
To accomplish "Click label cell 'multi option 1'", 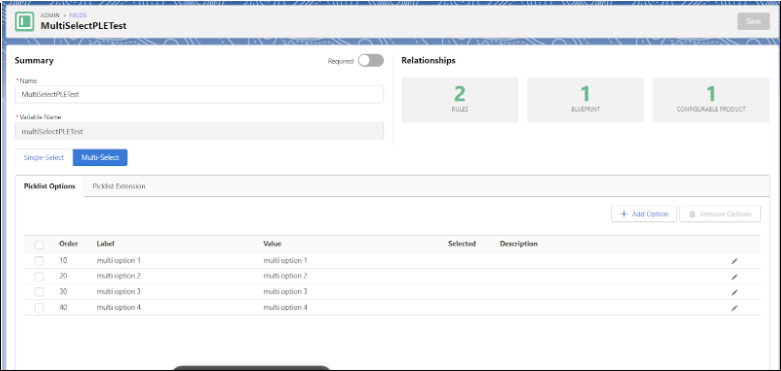I will [119, 260].
